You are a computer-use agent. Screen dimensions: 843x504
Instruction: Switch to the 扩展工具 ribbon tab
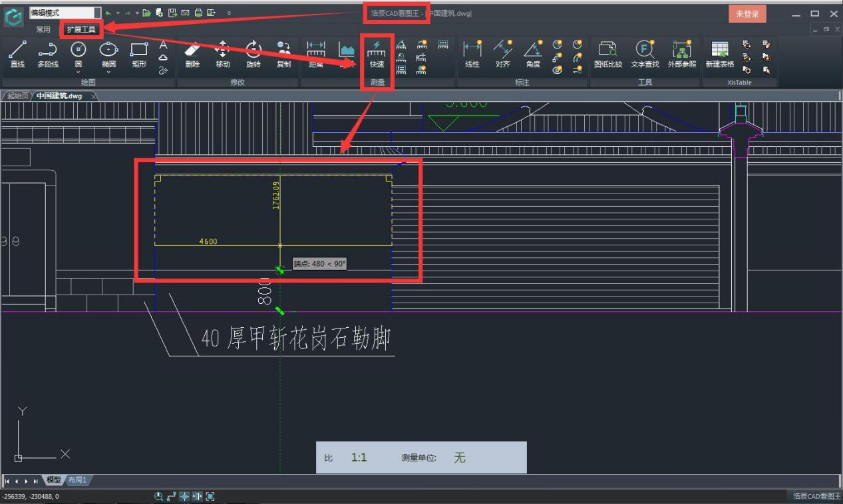[x=80, y=29]
